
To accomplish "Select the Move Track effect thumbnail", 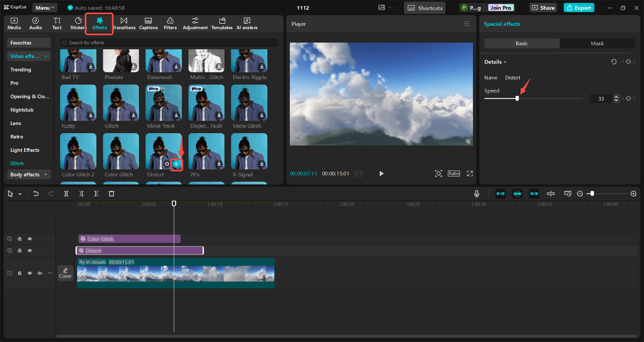I will (164, 103).
